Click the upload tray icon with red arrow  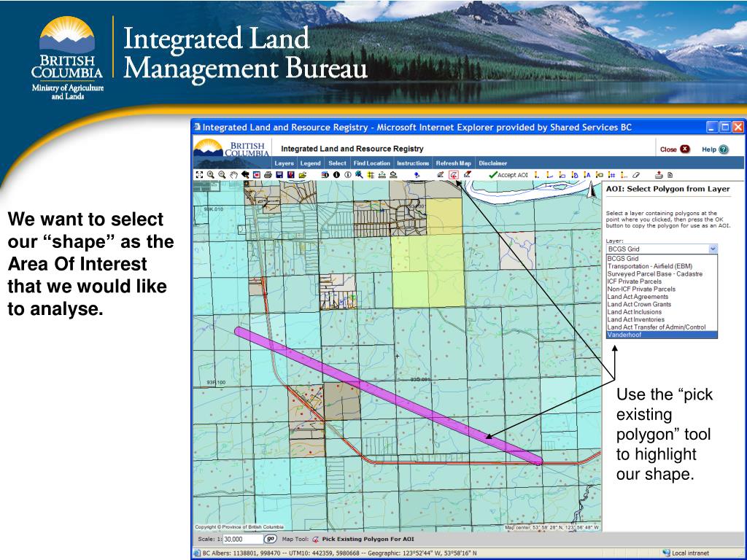coord(659,175)
